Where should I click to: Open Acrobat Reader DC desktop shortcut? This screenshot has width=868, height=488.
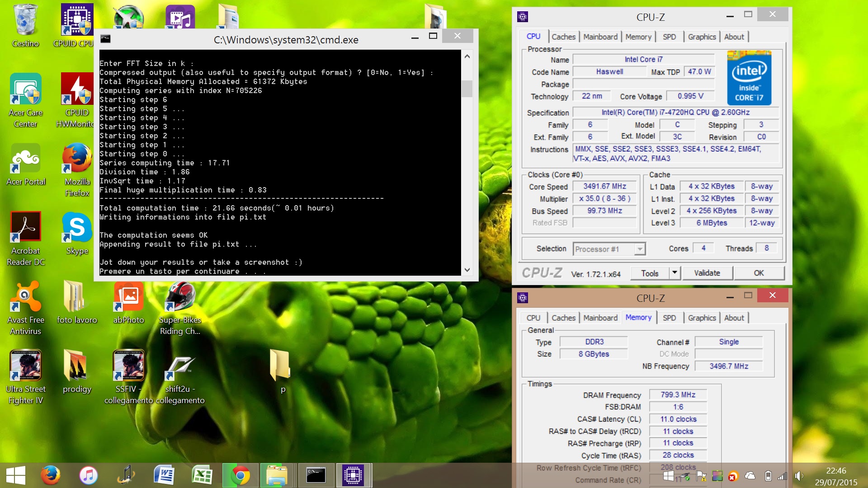point(25,239)
